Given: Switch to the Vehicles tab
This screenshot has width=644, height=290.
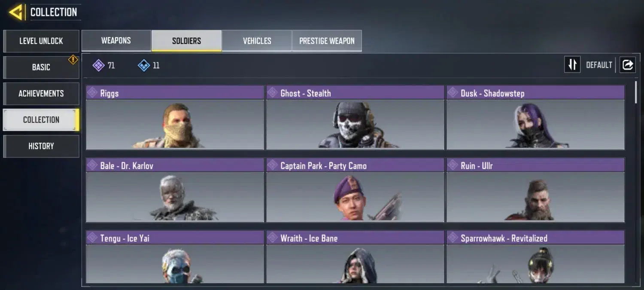Looking at the screenshot, I should pos(257,41).
